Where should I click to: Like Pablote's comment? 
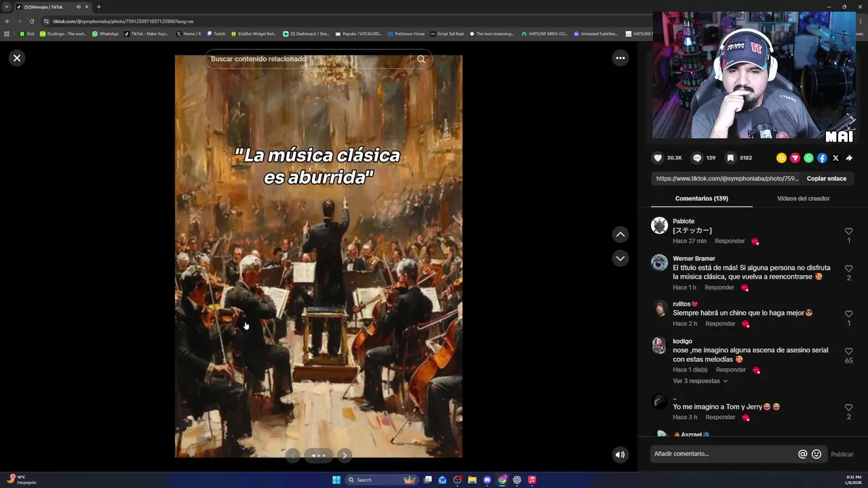(848, 231)
